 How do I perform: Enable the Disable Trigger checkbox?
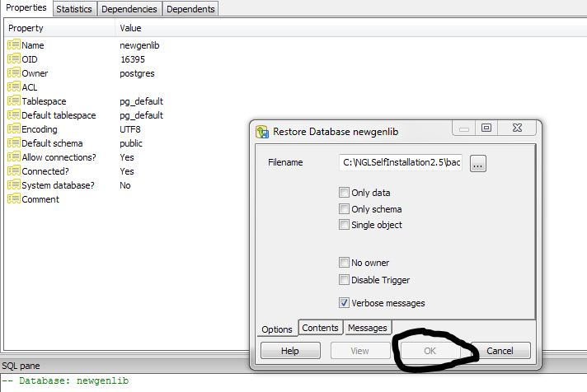344,280
